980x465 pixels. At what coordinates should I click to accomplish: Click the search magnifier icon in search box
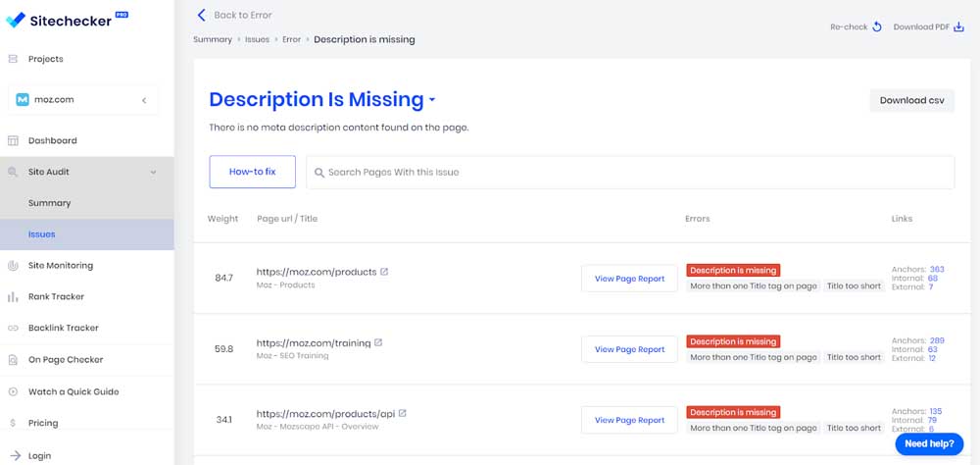318,172
